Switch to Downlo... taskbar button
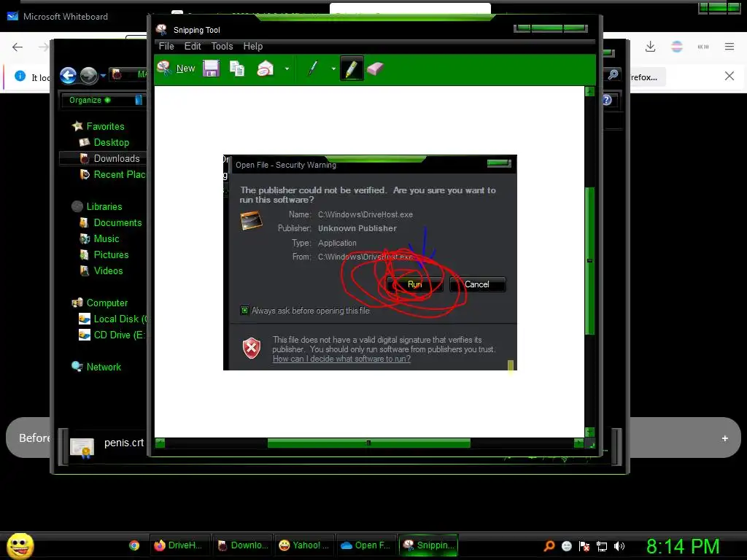Screen dimensions: 747x560 (241, 545)
